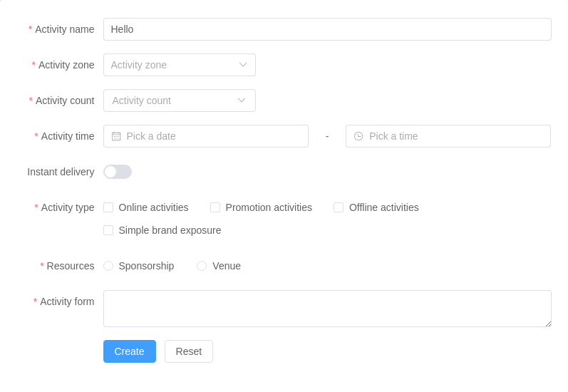Viewport: 568px width, 392px height.
Task: Select the Sponsorship radio option
Action: tap(108, 266)
